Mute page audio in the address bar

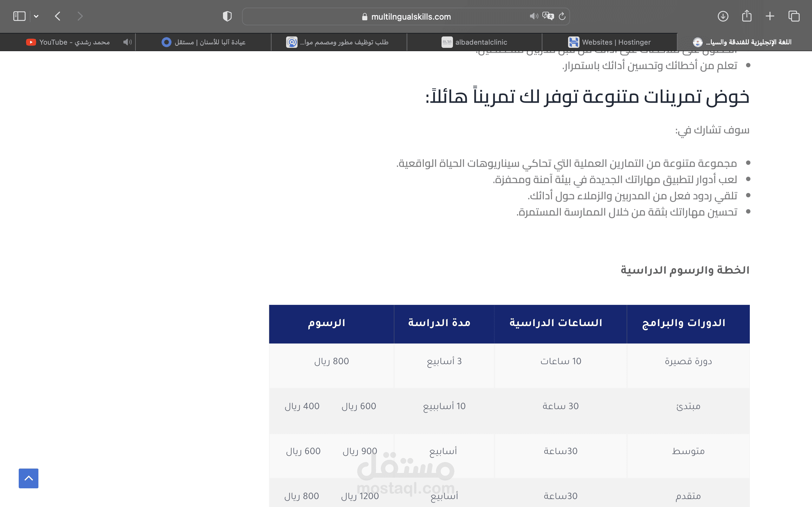tap(534, 16)
